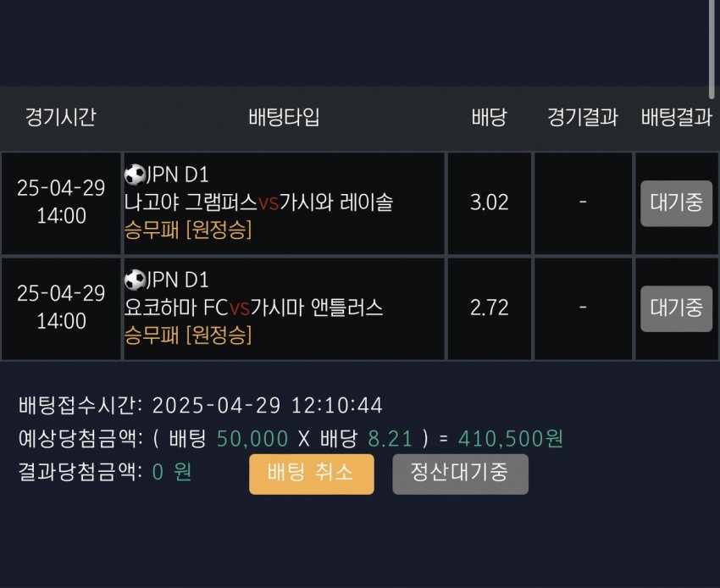Select 승무패 [원정승] bet type in the Nagoya row
Screen dimensions: 720x588
(188, 230)
